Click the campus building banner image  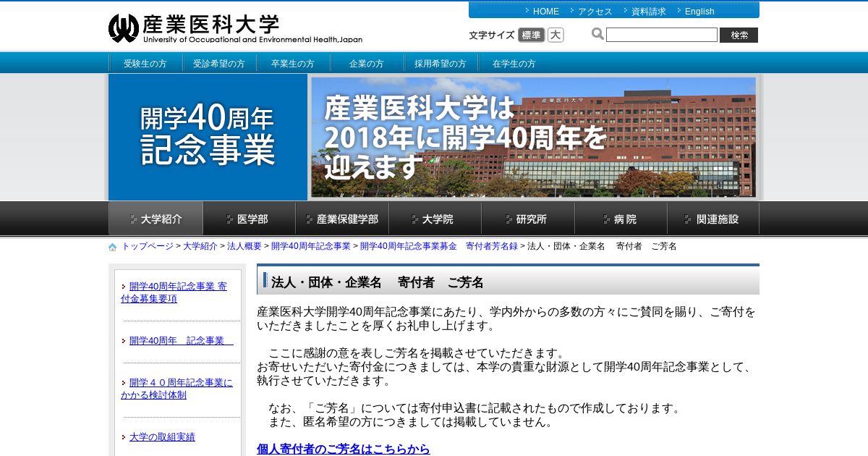pos(534,137)
